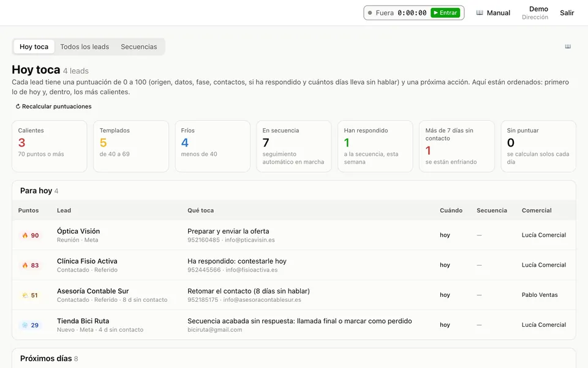Open the Asesoría Contable Sur lead
Image resolution: width=588 pixels, height=368 pixels.
click(92, 291)
